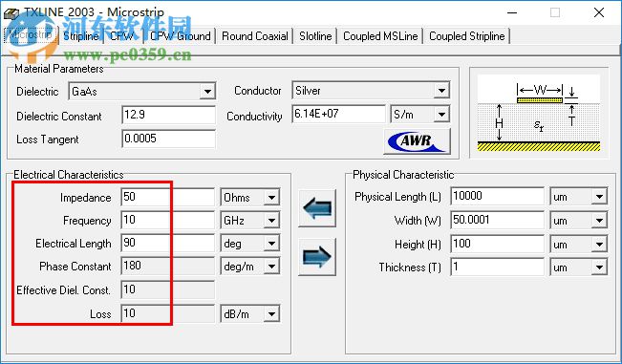The image size is (622, 364).
Task: Open the conductivity S/m unit dropdown
Action: pyautogui.click(x=441, y=115)
